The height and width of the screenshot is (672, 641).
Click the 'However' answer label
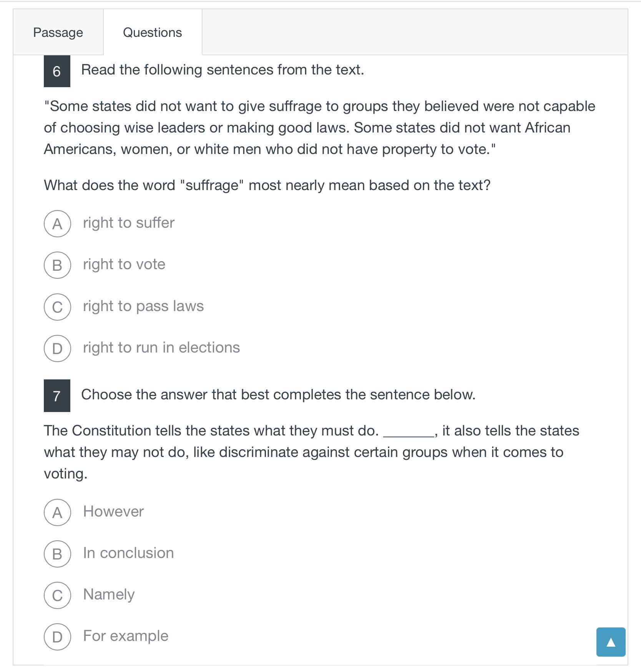tap(113, 511)
